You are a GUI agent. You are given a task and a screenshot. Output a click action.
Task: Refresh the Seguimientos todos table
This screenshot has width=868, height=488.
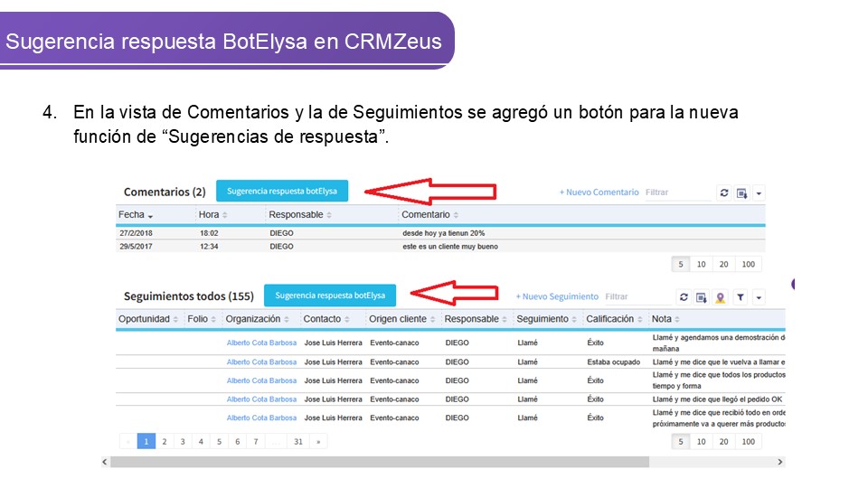point(684,296)
